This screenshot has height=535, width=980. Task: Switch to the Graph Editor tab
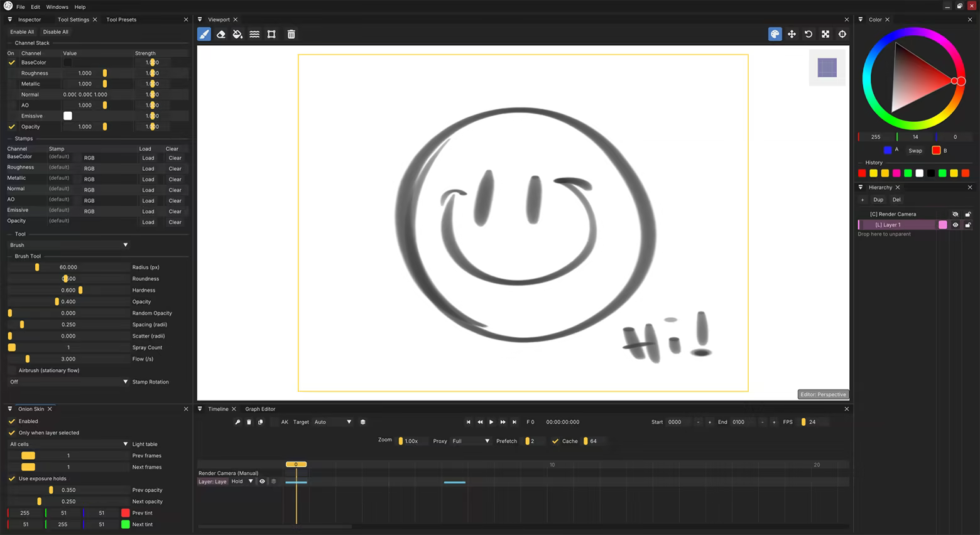pos(260,409)
